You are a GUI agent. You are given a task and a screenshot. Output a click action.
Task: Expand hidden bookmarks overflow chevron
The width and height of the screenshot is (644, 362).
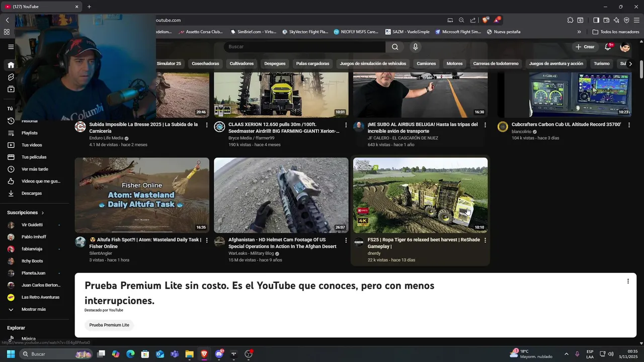579,32
